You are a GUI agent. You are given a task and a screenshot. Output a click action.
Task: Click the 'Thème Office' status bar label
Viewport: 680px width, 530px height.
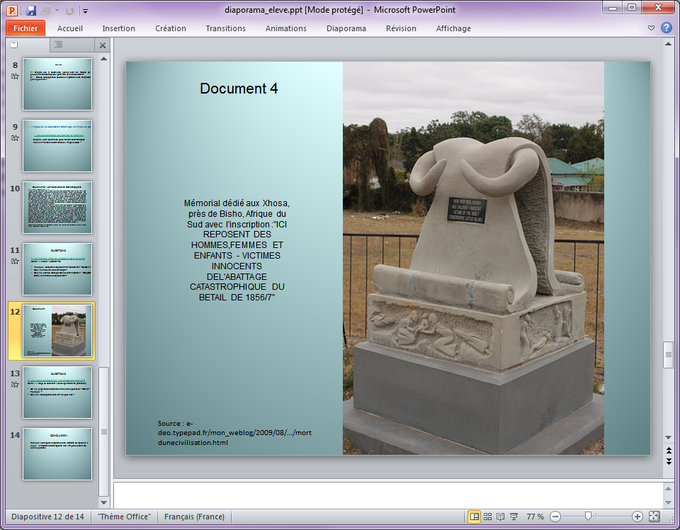124,517
